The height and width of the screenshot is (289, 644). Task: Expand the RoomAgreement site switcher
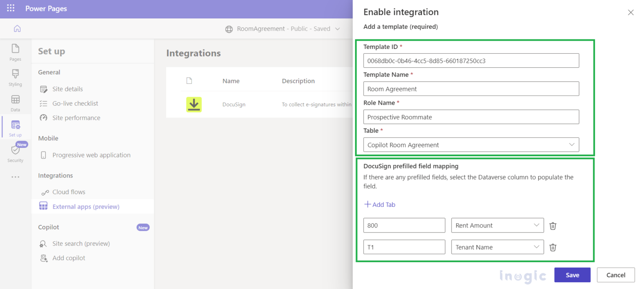click(x=338, y=28)
